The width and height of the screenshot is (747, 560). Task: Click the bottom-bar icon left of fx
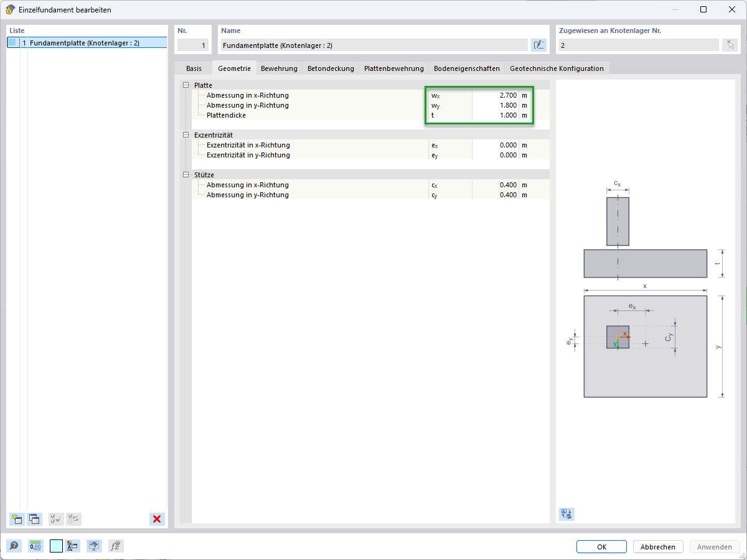(x=94, y=546)
